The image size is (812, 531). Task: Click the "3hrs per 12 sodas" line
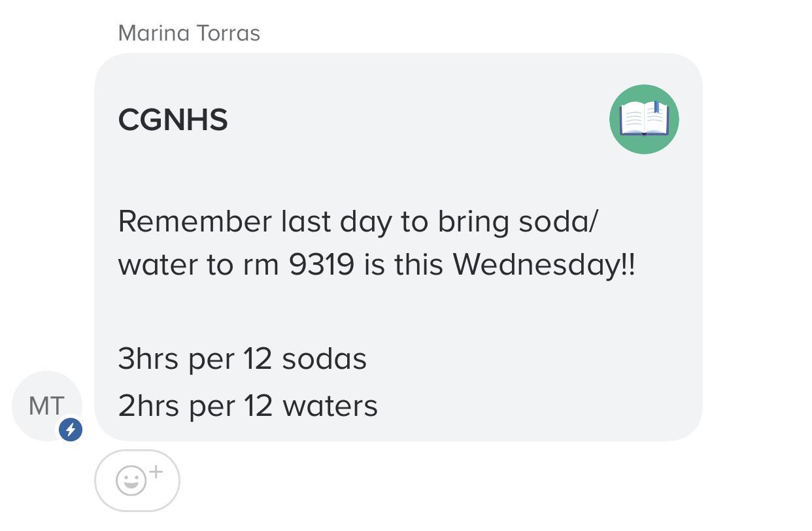[242, 359]
